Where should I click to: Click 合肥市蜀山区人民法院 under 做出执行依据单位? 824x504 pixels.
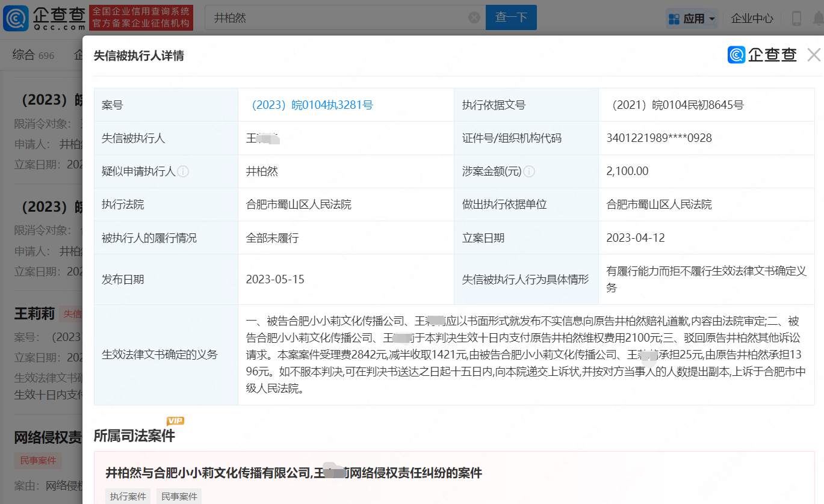click(659, 204)
